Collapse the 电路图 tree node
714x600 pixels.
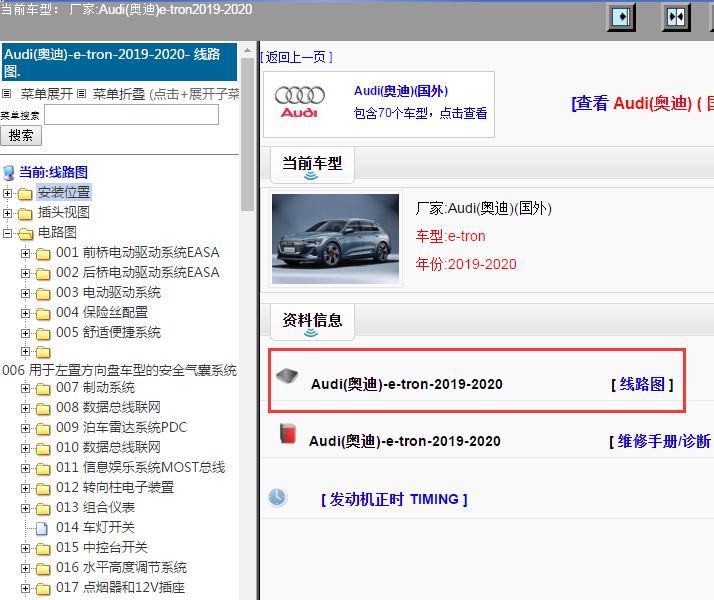point(7,234)
